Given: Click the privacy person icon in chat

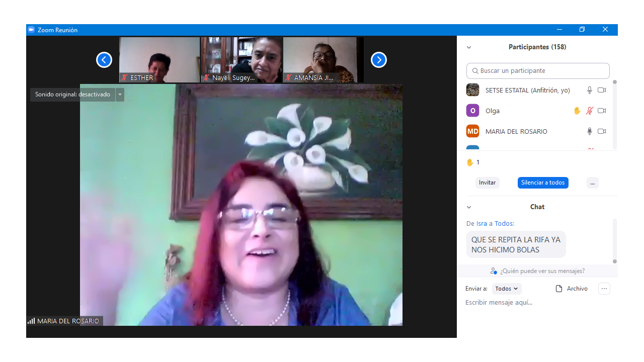Looking at the screenshot, I should tap(494, 271).
